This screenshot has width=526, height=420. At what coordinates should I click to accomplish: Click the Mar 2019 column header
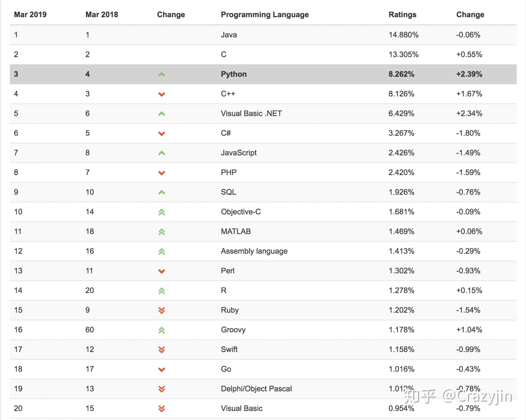pos(30,15)
